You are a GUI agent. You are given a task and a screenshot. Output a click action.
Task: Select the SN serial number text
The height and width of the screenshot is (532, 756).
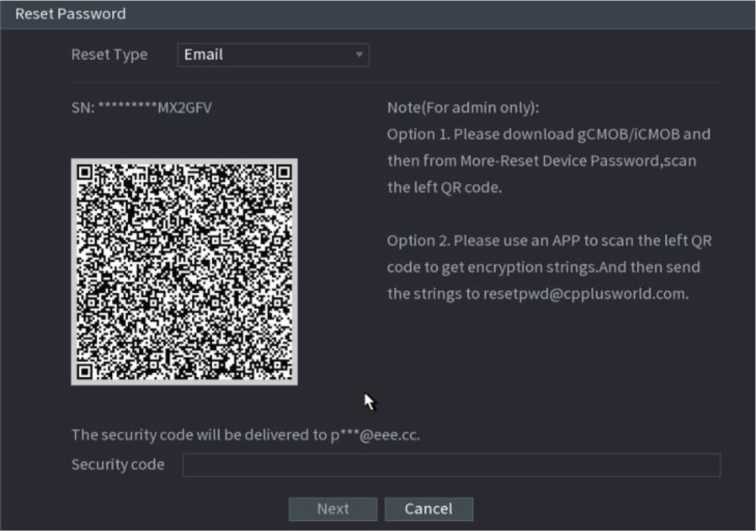click(x=142, y=107)
